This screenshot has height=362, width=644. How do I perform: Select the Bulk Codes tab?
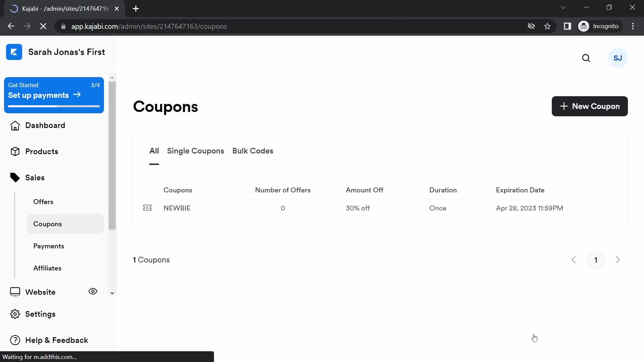(253, 151)
